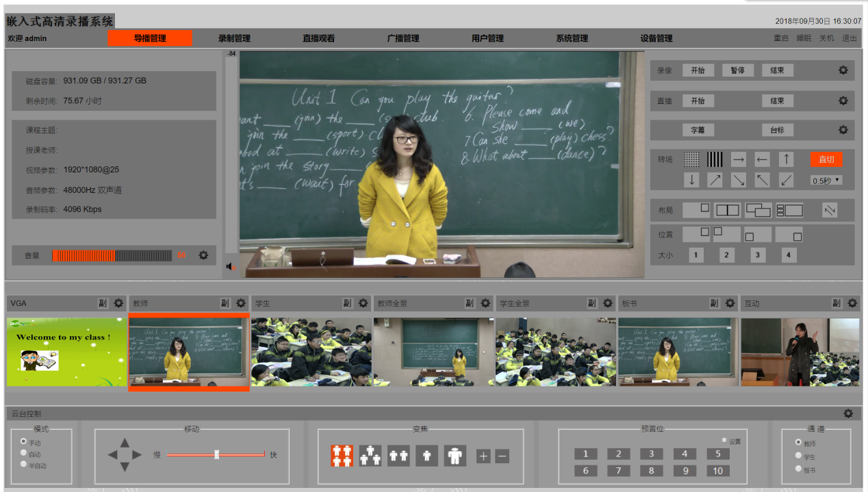Set 位置 to top-right corner

point(696,234)
